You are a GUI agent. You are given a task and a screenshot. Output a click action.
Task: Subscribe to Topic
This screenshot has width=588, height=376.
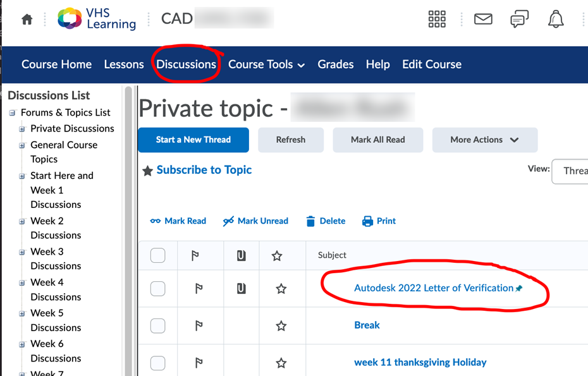(x=204, y=170)
